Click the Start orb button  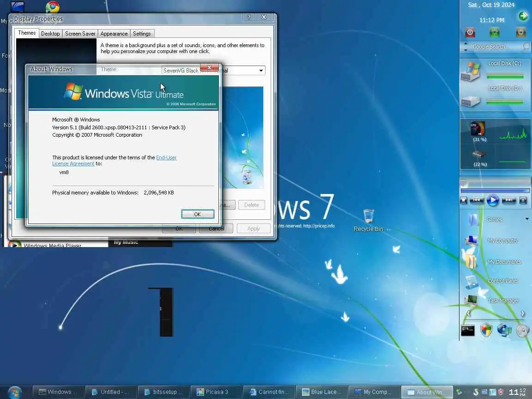15,392
